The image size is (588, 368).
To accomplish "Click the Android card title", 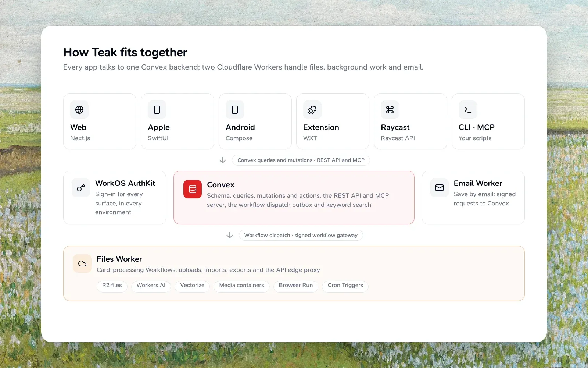I will (x=240, y=127).
